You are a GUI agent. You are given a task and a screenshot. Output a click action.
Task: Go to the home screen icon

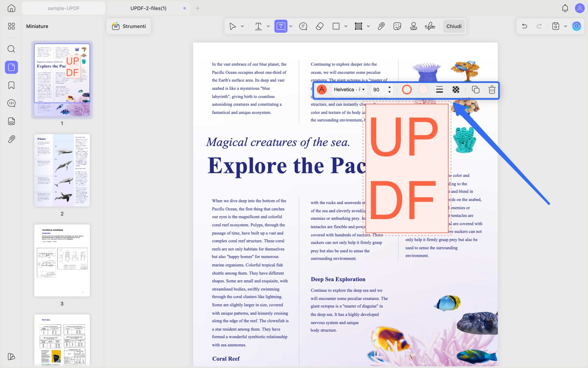(11, 8)
